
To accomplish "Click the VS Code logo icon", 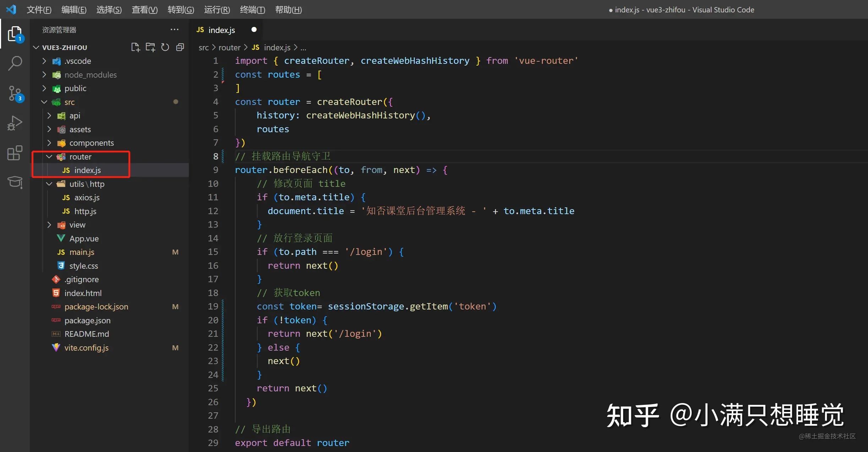I will [x=11, y=10].
